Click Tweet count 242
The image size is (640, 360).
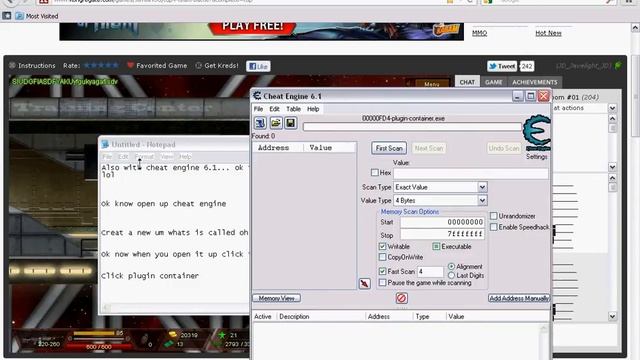click(527, 66)
